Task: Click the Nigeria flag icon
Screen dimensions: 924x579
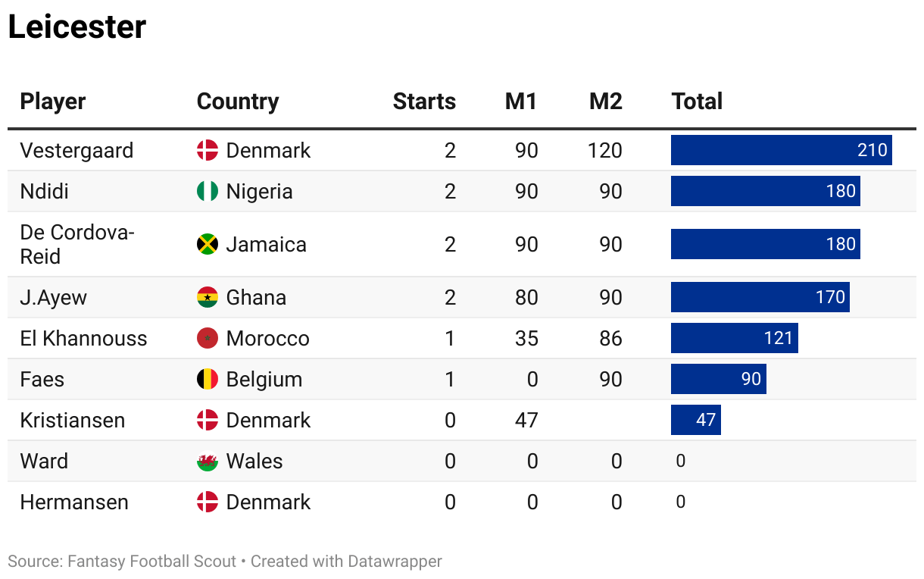Action: tap(208, 191)
